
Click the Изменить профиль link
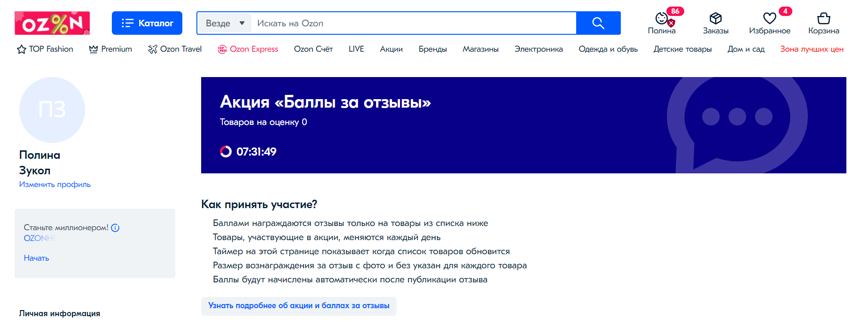[55, 184]
